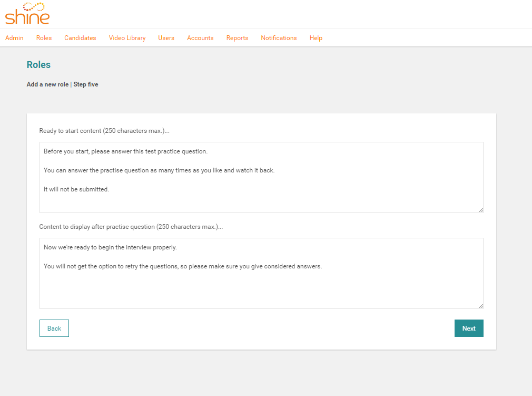Click the Next button to proceed

(469, 328)
